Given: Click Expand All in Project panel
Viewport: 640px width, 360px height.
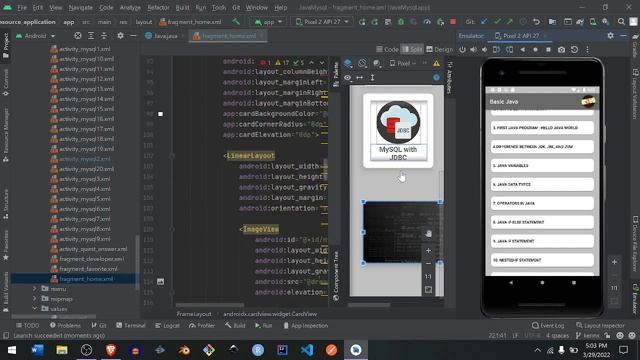Looking at the screenshot, I should click(x=91, y=36).
